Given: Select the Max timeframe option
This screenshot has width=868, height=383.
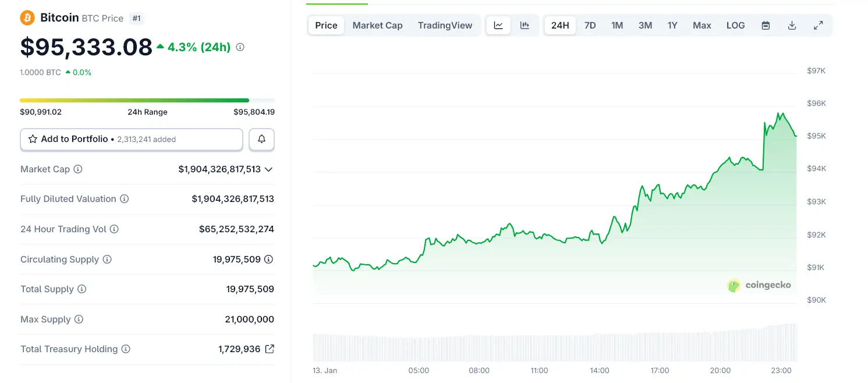Looking at the screenshot, I should point(702,25).
